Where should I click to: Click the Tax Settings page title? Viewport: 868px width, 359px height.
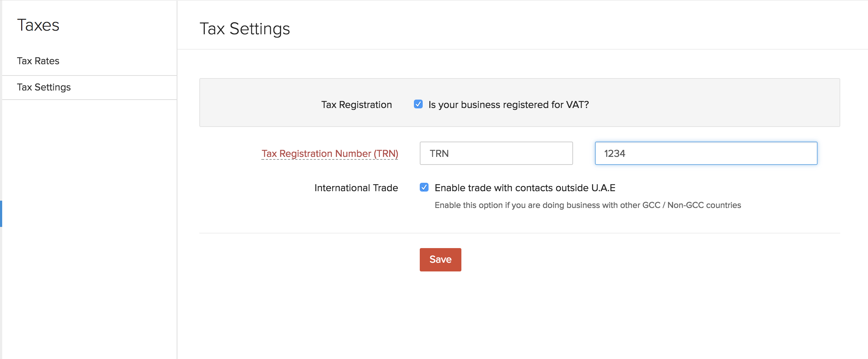coord(245,28)
